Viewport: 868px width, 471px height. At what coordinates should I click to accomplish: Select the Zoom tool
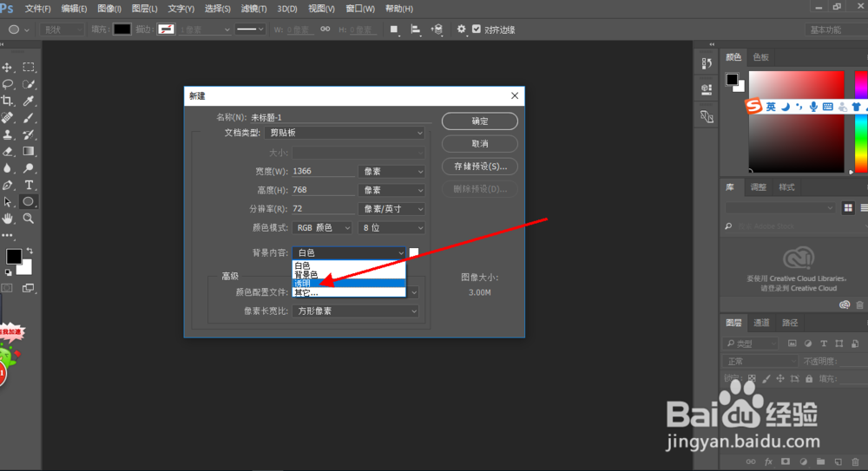pyautogui.click(x=29, y=219)
